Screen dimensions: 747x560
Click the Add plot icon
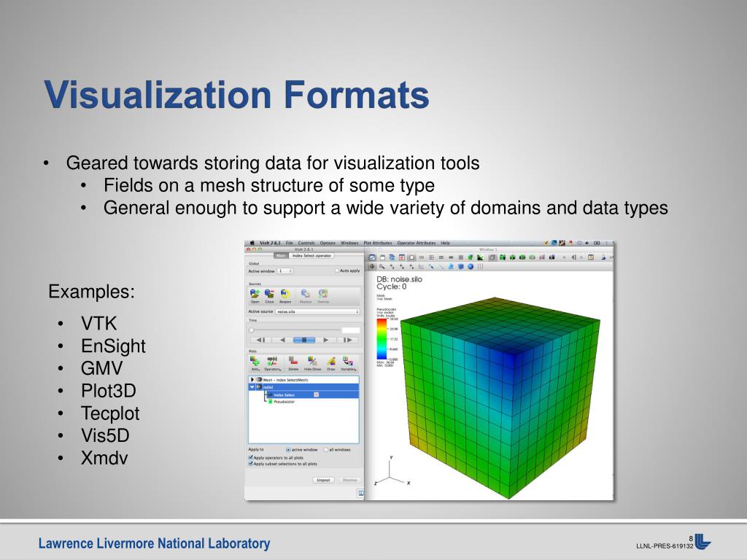pos(255,361)
